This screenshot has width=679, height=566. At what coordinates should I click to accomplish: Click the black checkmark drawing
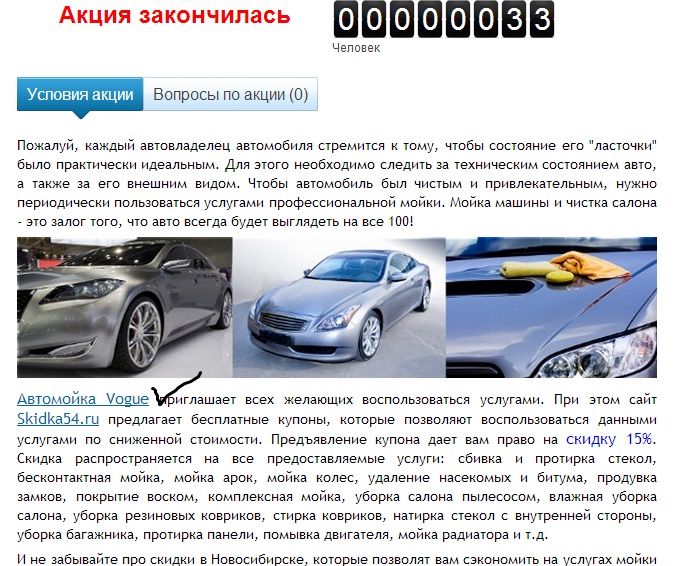(176, 388)
